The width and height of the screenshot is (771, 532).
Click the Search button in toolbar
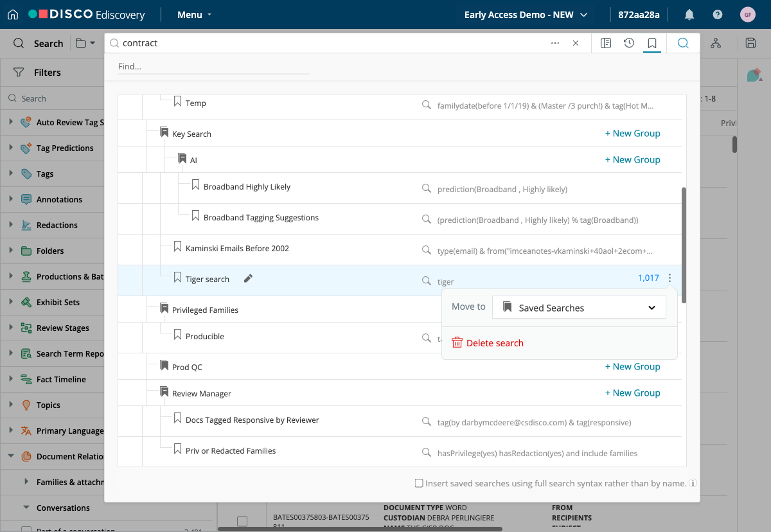39,43
